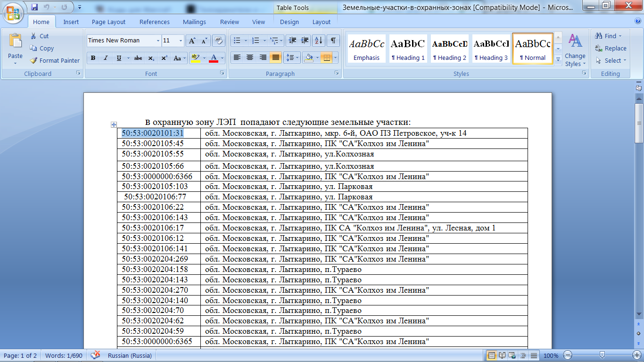
Task: Apply numbered list formatting
Action: [x=256, y=41]
